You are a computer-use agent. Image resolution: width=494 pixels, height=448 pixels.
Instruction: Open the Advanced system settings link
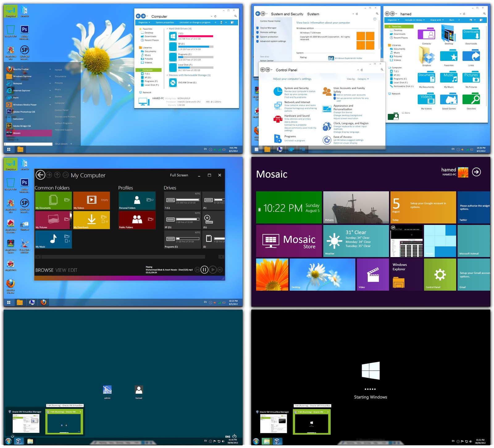pyautogui.click(x=273, y=41)
